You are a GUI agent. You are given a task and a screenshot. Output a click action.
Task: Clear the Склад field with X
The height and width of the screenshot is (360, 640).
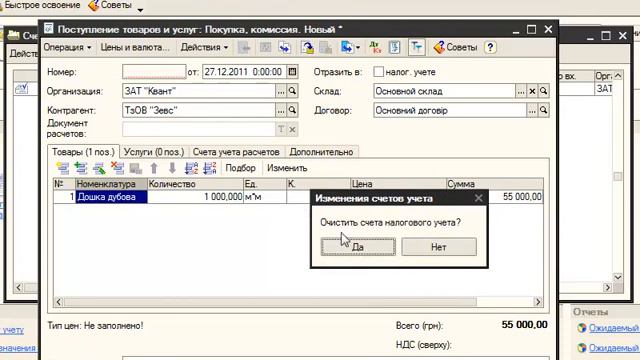(532, 91)
